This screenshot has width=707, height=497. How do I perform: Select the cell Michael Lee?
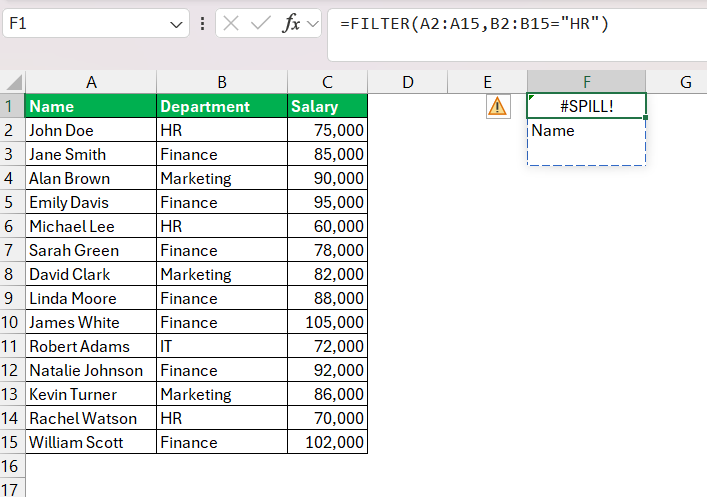point(91,226)
